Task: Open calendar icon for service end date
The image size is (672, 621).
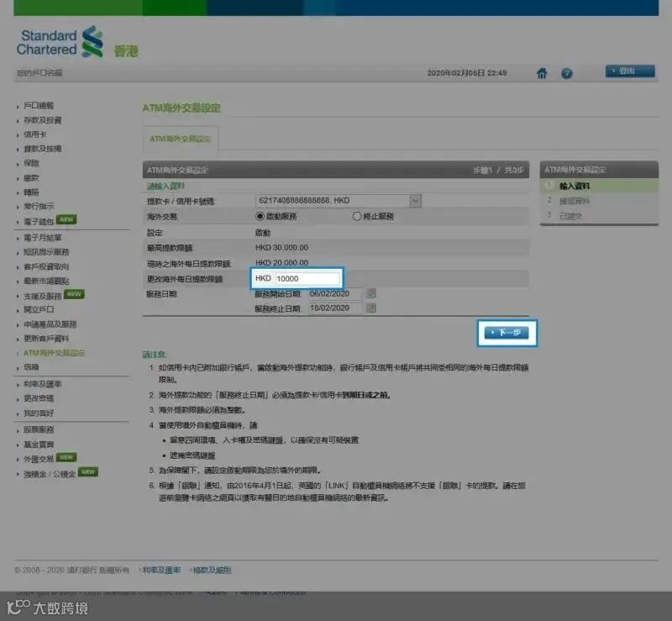Action: click(x=371, y=308)
